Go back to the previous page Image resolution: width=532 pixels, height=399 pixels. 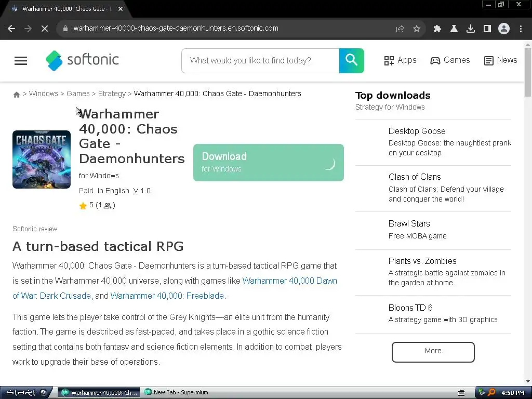pyautogui.click(x=11, y=29)
